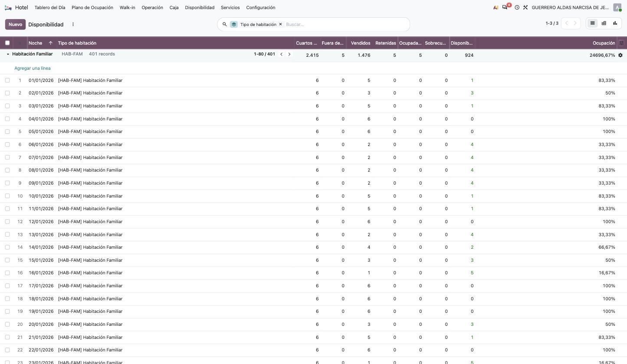Click the search magnifier icon
627x364 pixels.
point(224,24)
